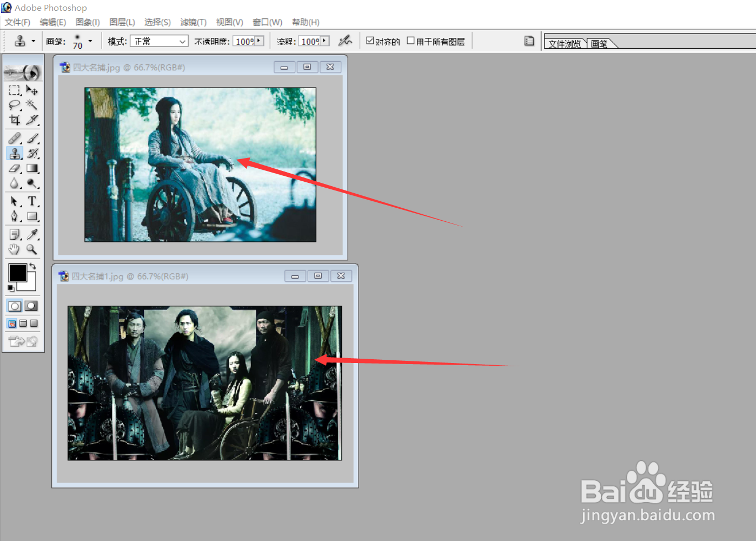Select the Hand tool
The height and width of the screenshot is (541, 756).
pyautogui.click(x=15, y=249)
